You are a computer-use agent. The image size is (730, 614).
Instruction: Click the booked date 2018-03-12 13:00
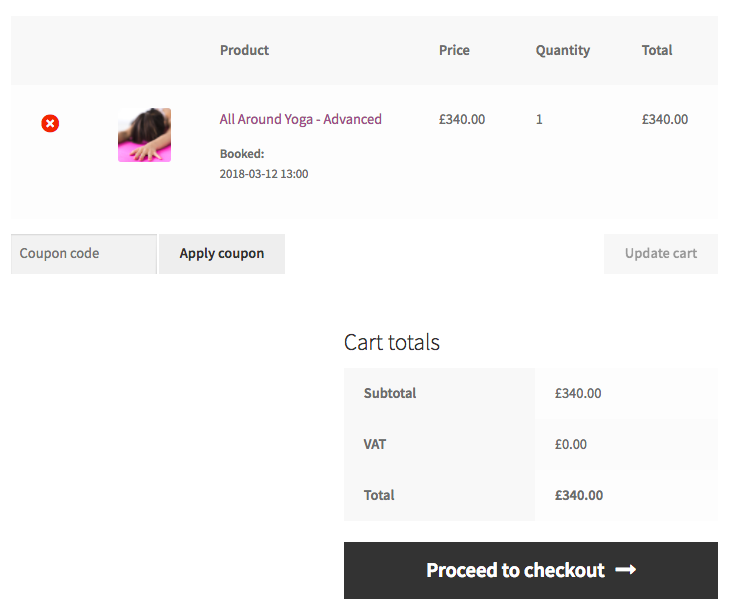[264, 174]
